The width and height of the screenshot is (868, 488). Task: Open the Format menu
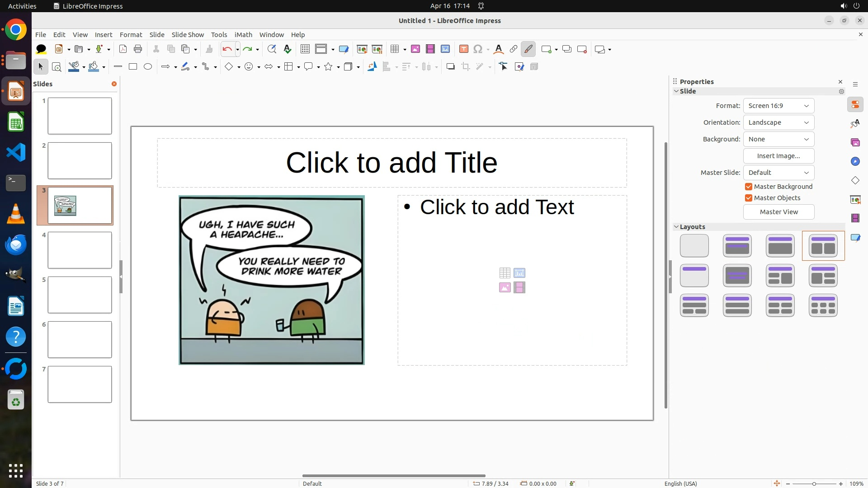131,35
